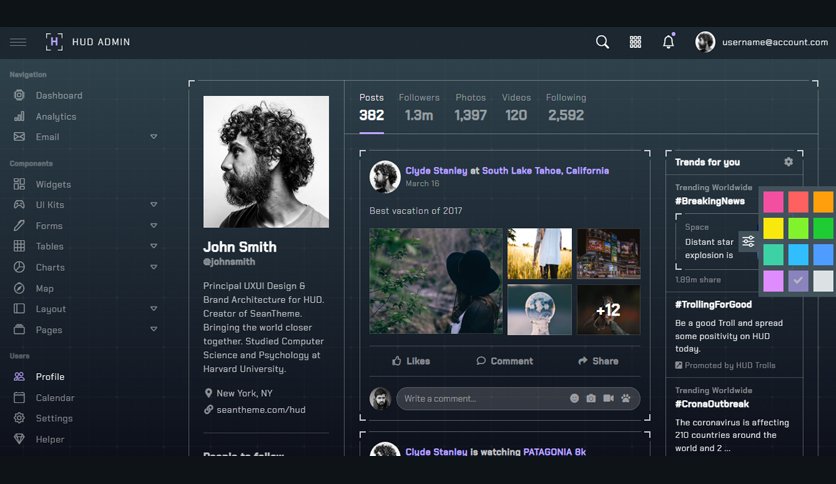
Task: Expand the Pages submenu arrow
Action: (x=154, y=329)
